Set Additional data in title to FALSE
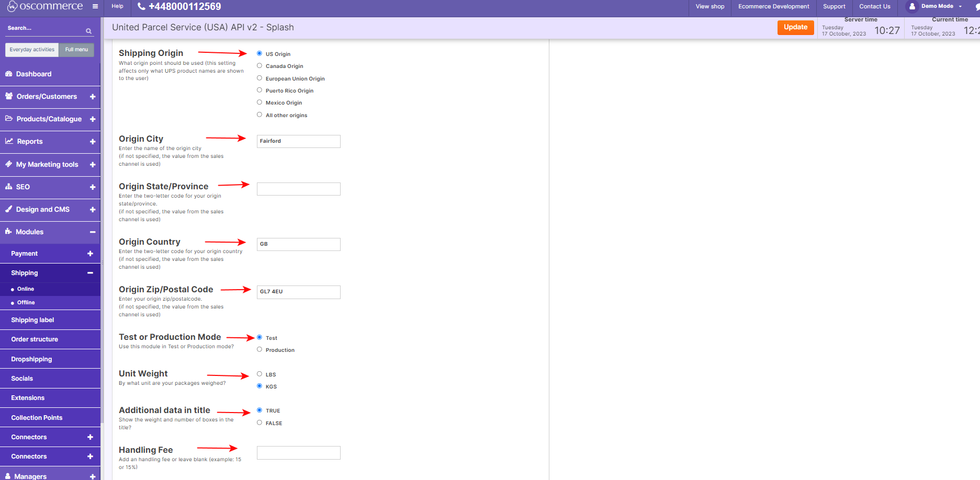The width and height of the screenshot is (980, 480). 260,422
